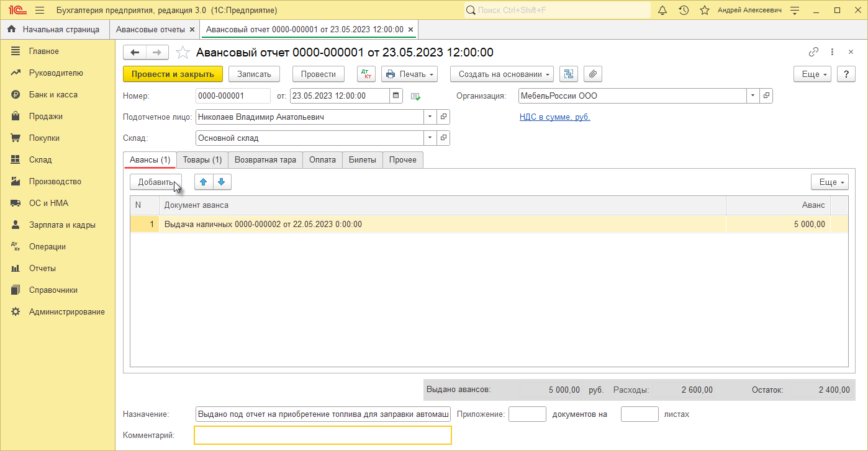Viewport: 868px width, 451px height.
Task: Click Провести и закрыть button
Action: click(173, 74)
